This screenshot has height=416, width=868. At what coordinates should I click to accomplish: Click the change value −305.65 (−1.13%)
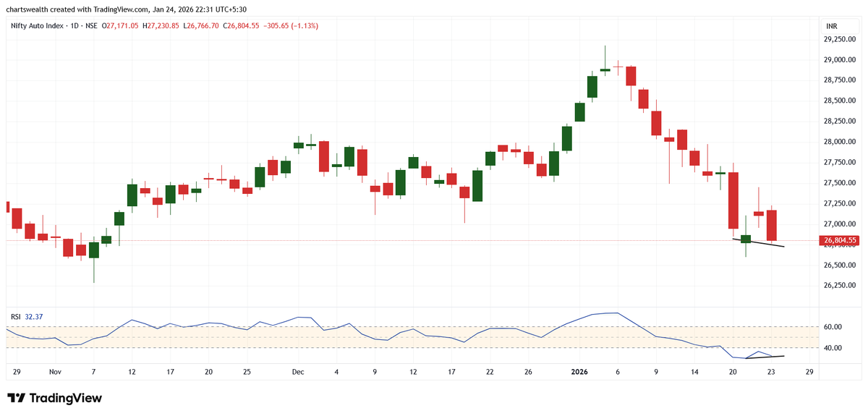tap(292, 26)
